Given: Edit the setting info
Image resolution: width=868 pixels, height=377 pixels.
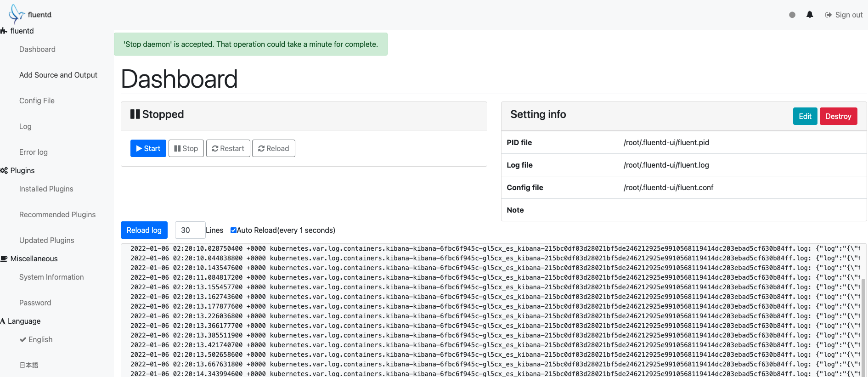Looking at the screenshot, I should pos(805,116).
